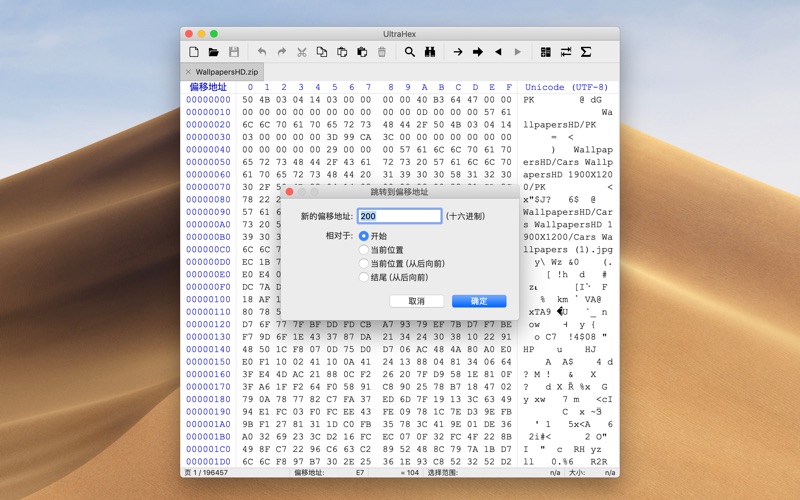
Task: Click the swap-arrows convert icon
Action: coord(566,52)
